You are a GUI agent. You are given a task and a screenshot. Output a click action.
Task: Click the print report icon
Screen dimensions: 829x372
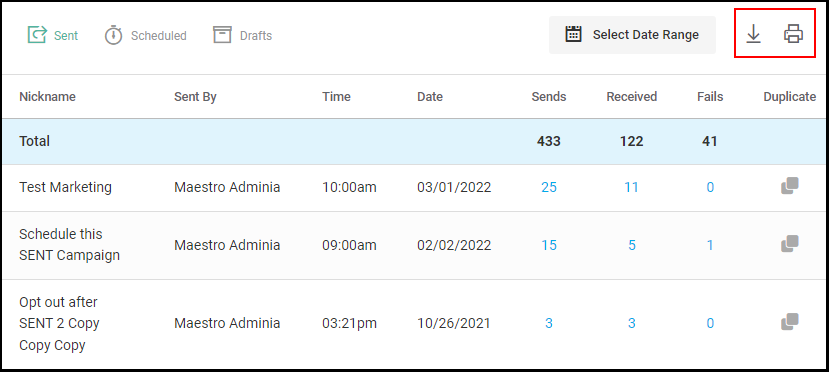(x=793, y=34)
